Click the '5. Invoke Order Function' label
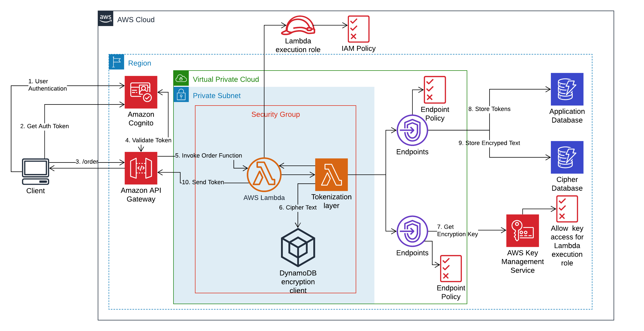644x331 pixels. (x=209, y=155)
